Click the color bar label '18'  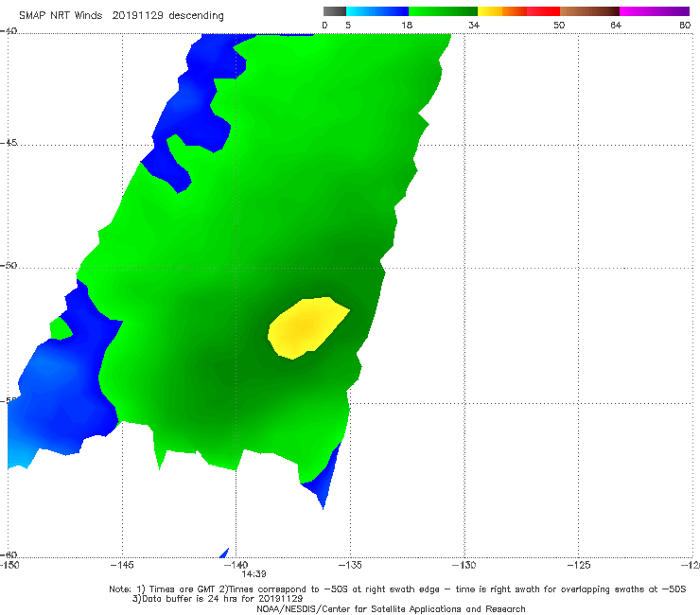406,25
